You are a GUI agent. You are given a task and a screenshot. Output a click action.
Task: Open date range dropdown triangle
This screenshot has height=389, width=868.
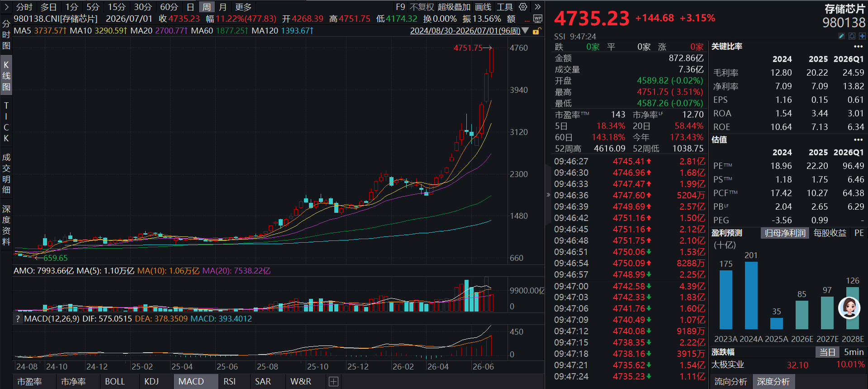tap(525, 31)
